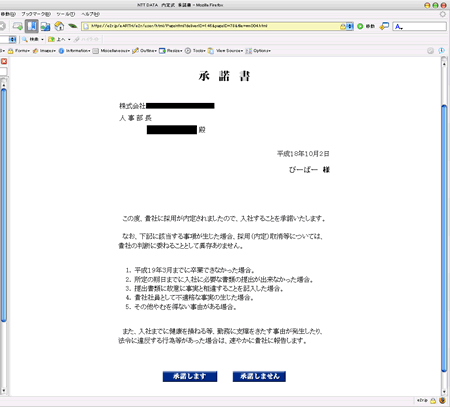Toggle the bookmarks sidebar button

(x=32, y=26)
